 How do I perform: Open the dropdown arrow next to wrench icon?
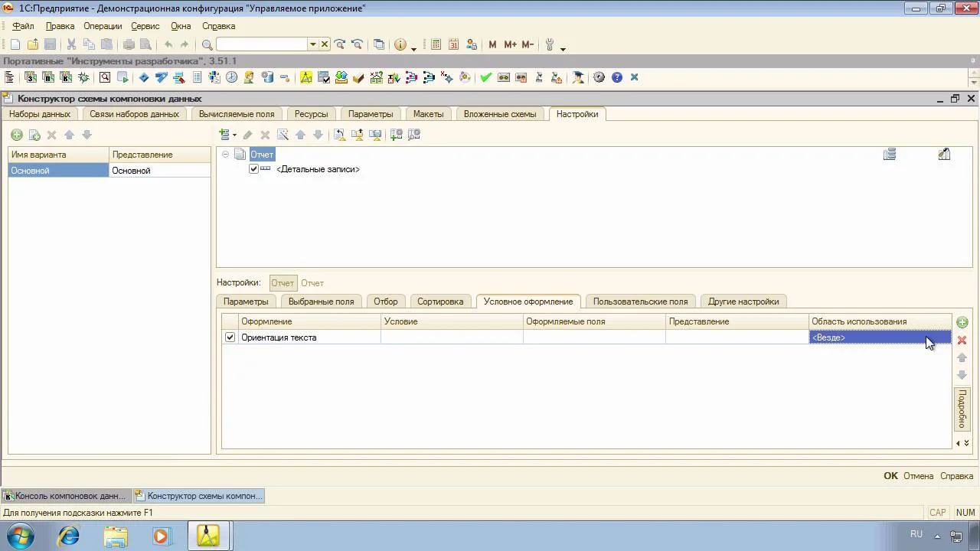pyautogui.click(x=563, y=48)
